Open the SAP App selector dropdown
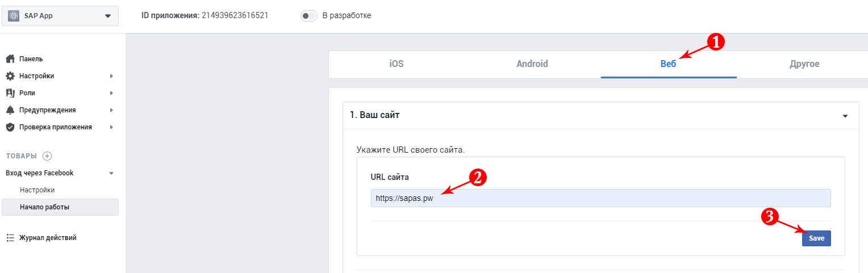This screenshot has height=273, width=868. pos(60,16)
